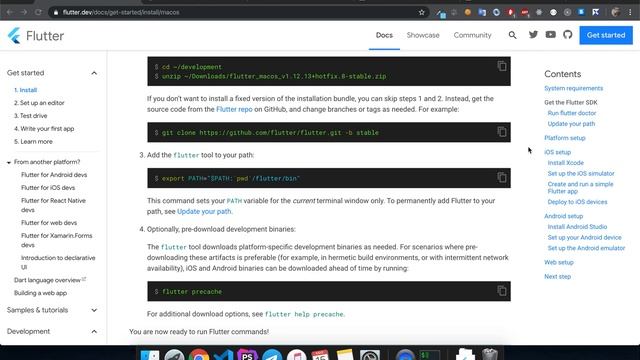Open Flutter for Android devs
The image size is (640, 360).
click(54, 175)
